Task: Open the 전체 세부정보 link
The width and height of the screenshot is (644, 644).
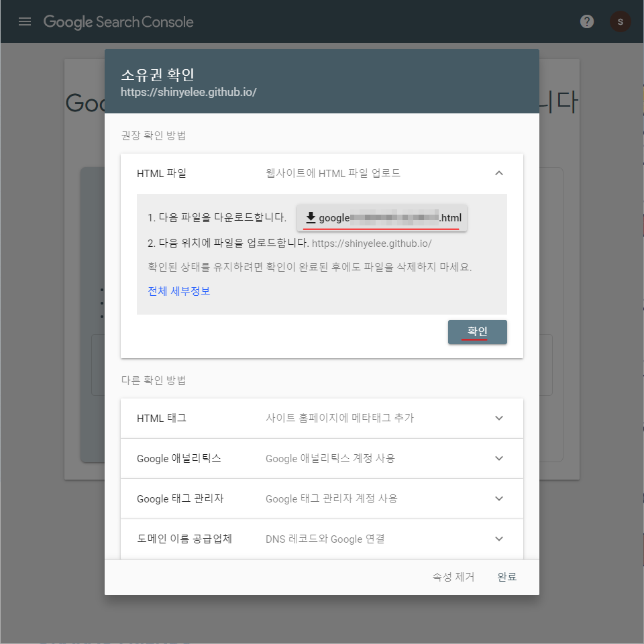Action: pyautogui.click(x=179, y=290)
